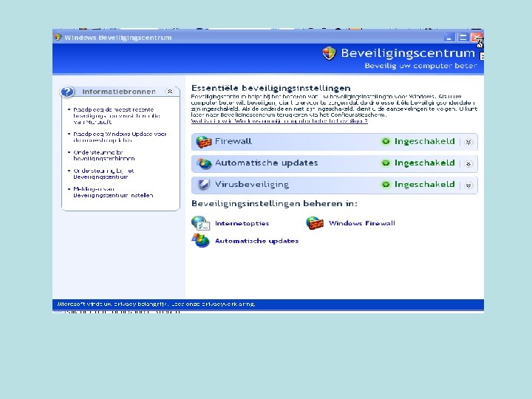
Task: Open first Raadpleeg link about Microsoft security info
Action: point(117,116)
